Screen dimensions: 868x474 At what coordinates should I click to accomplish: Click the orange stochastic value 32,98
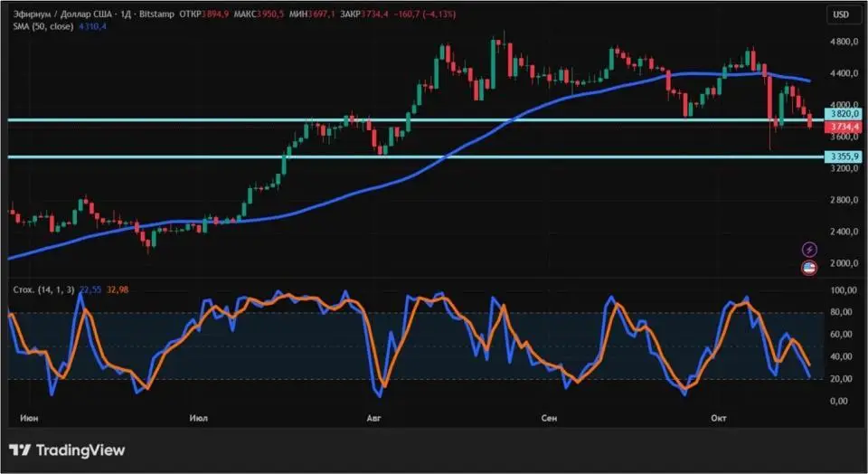[x=118, y=289]
